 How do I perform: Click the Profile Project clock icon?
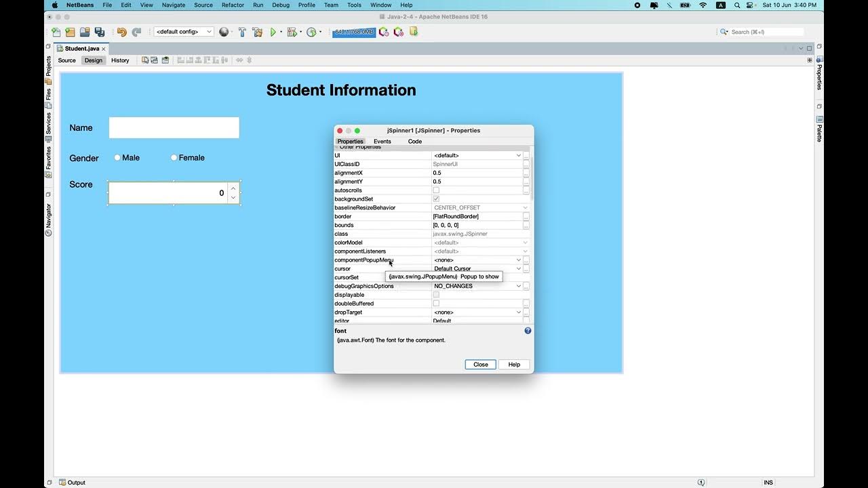tap(311, 32)
